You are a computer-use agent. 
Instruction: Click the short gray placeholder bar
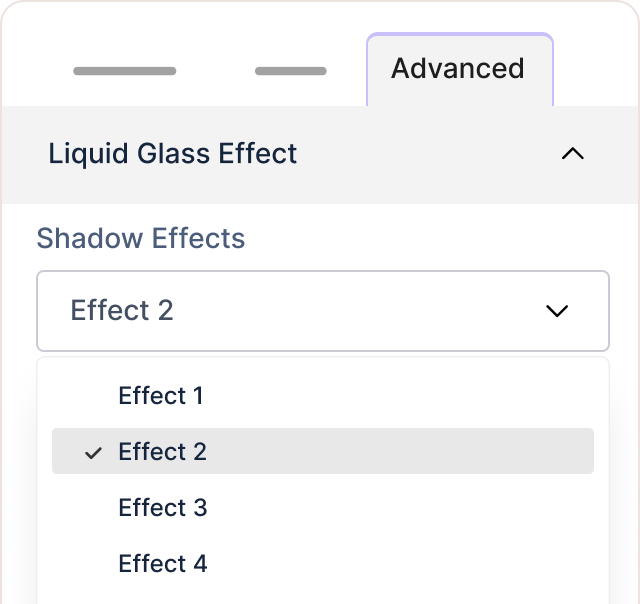[290, 71]
